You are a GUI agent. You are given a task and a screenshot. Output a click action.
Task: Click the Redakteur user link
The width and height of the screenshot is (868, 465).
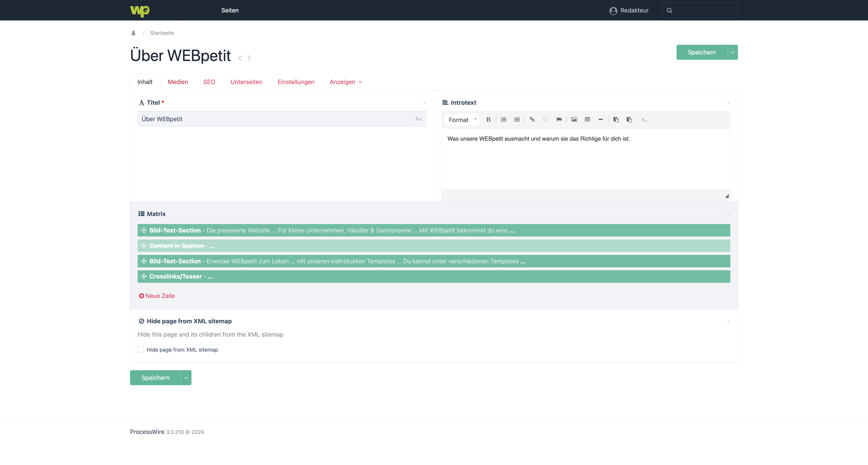click(x=634, y=11)
